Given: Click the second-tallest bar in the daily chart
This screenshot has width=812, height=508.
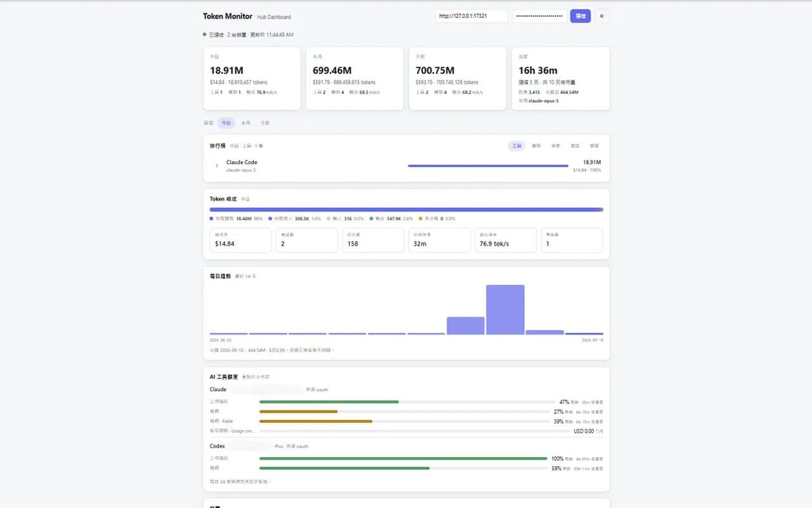Looking at the screenshot, I should tap(466, 326).
